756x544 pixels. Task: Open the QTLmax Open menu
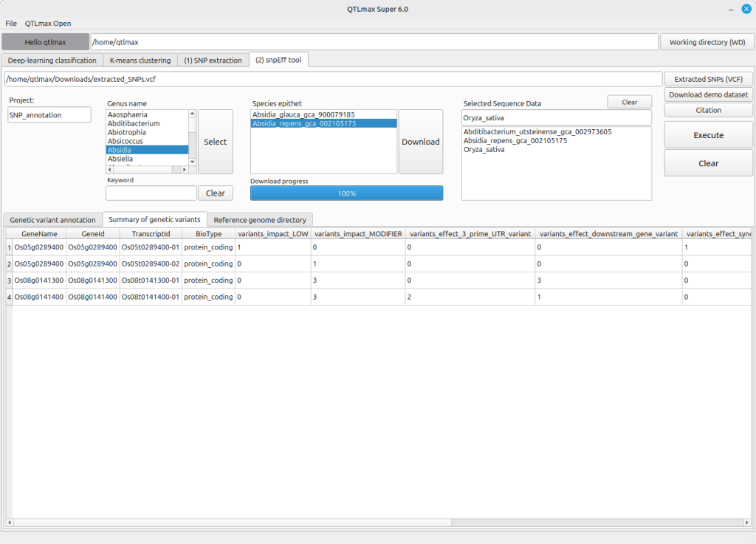[48, 24]
